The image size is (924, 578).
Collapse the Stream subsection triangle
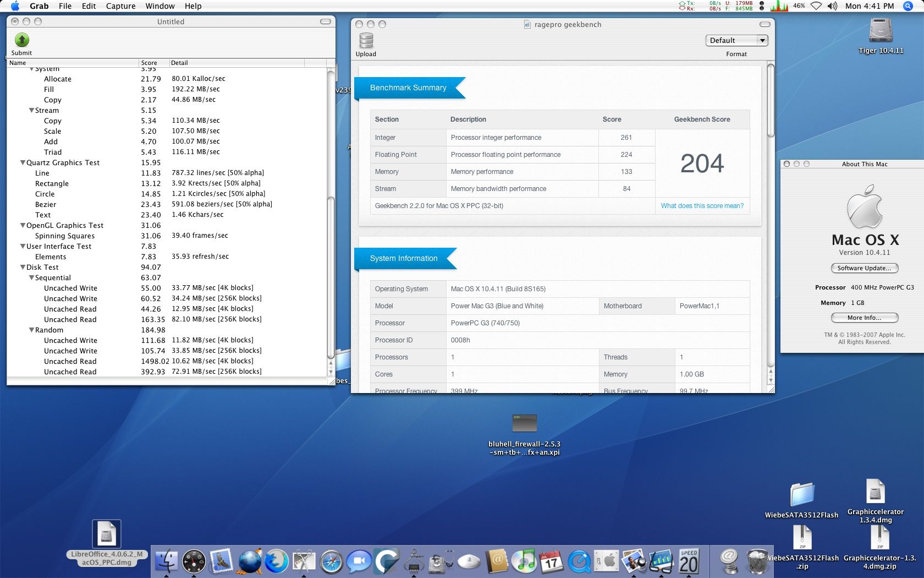tap(32, 111)
